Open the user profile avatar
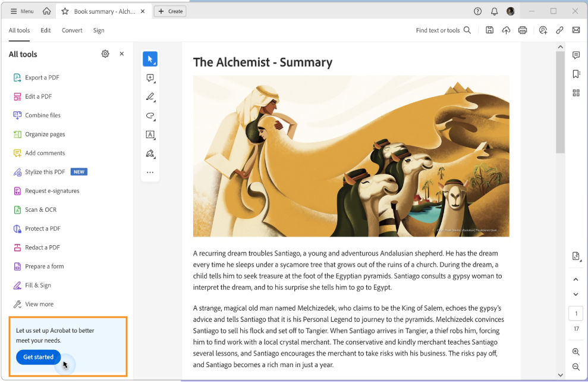The height and width of the screenshot is (382, 588). pyautogui.click(x=510, y=11)
